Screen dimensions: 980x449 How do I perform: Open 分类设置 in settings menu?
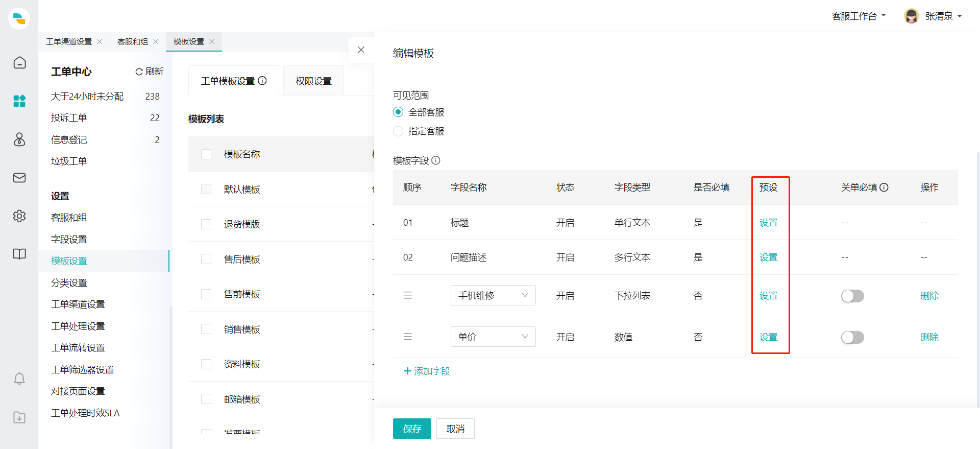click(69, 282)
